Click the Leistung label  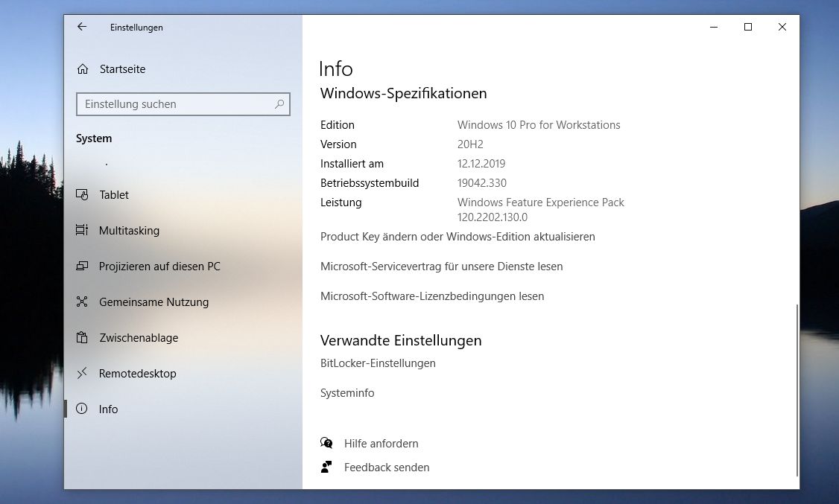click(341, 202)
